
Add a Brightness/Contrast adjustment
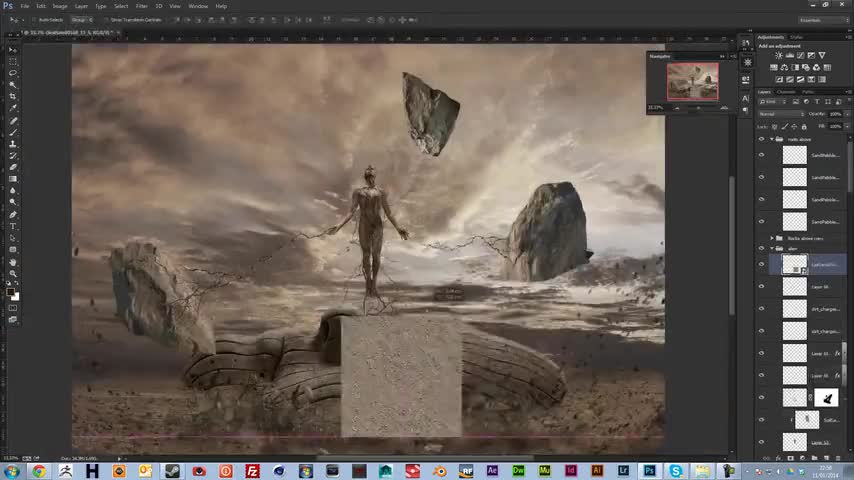pos(779,55)
